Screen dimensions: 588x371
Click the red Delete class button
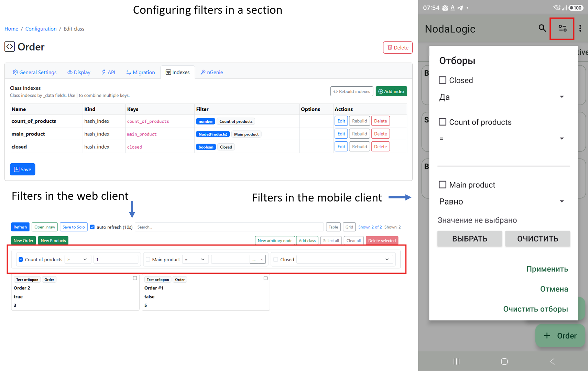pyautogui.click(x=398, y=47)
